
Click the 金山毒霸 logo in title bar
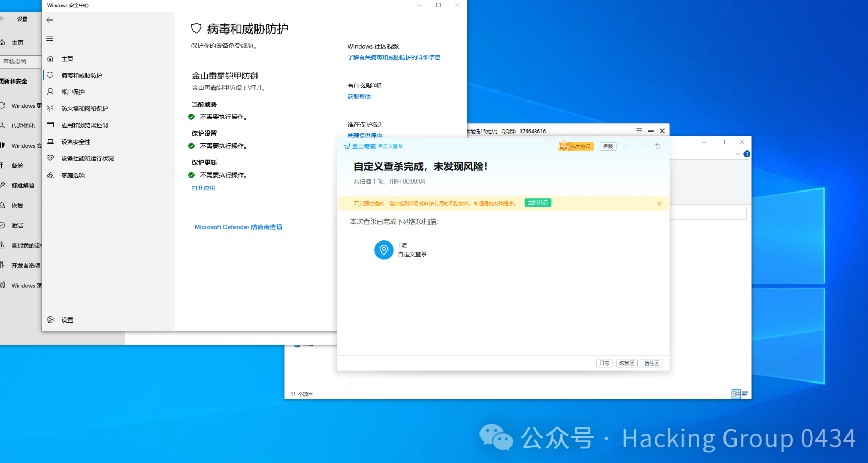pyautogui.click(x=360, y=146)
